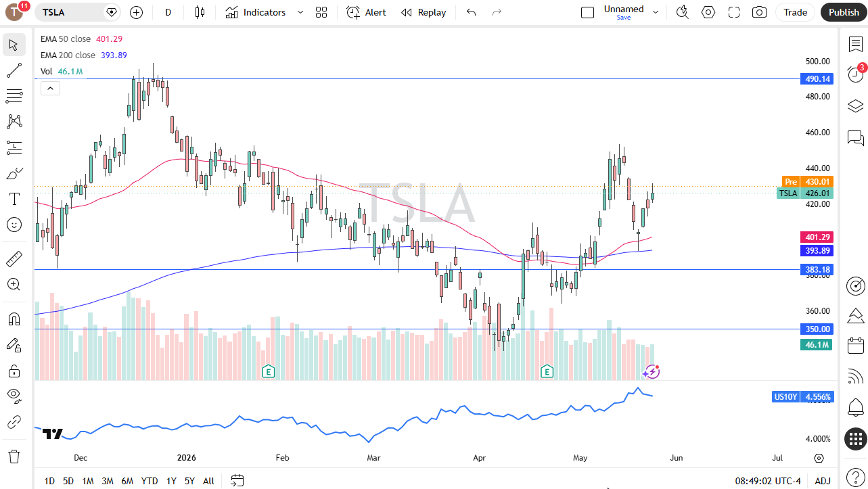Start bar Replay mode

[424, 12]
